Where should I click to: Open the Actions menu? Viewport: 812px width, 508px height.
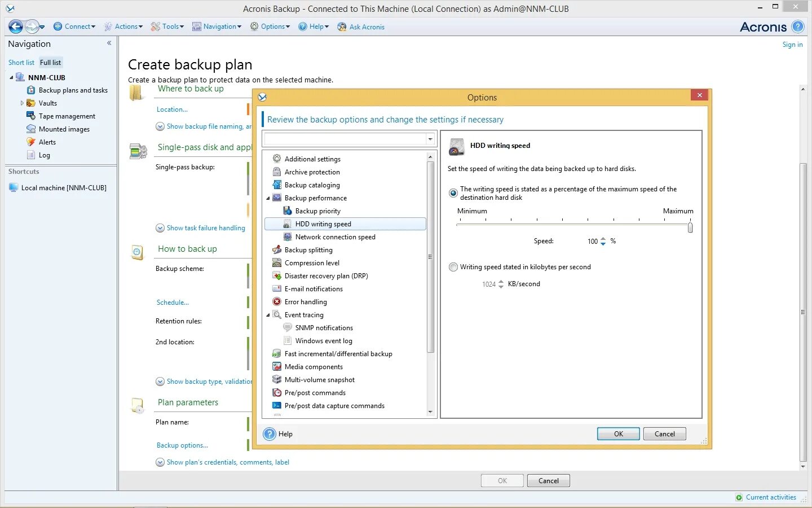click(x=123, y=27)
